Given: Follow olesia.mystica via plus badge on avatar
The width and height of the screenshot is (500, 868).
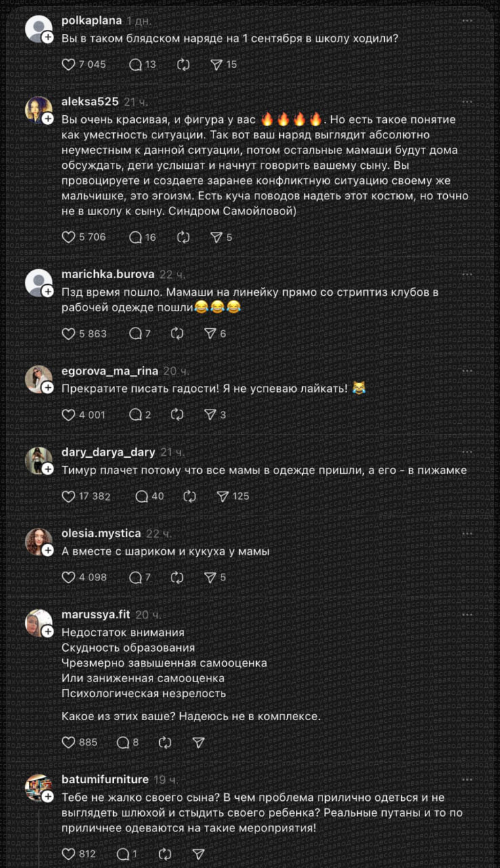Looking at the screenshot, I should (48, 550).
